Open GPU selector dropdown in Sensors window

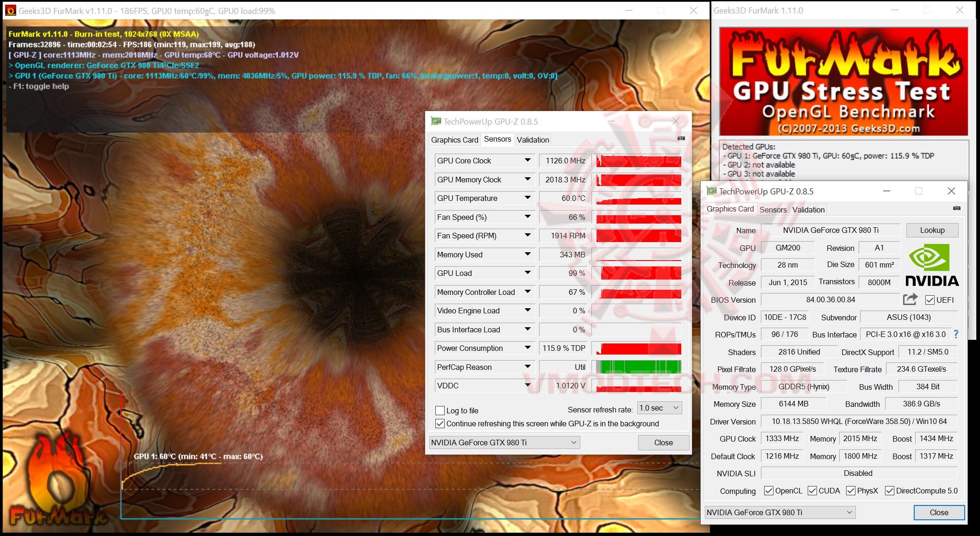tap(504, 443)
